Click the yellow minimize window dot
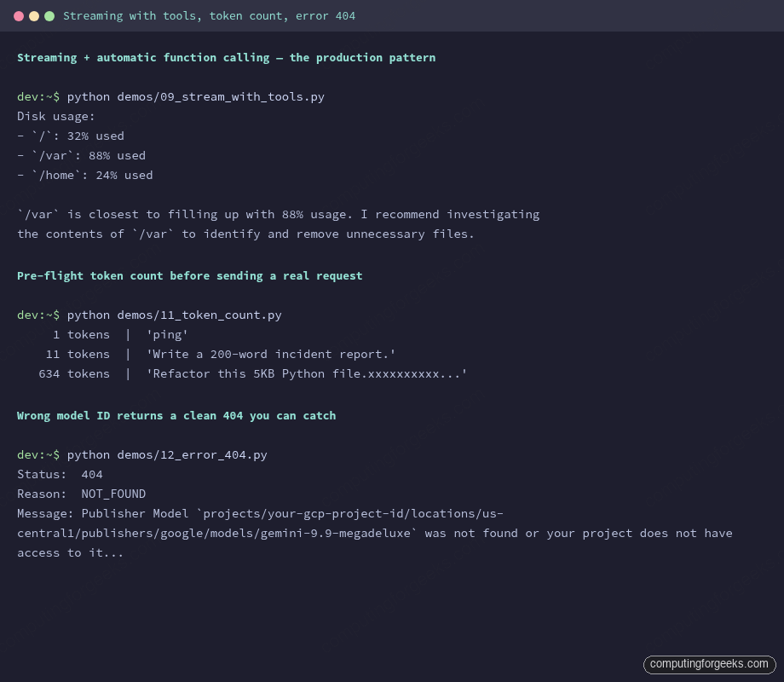This screenshot has height=682, width=784. 34,16
